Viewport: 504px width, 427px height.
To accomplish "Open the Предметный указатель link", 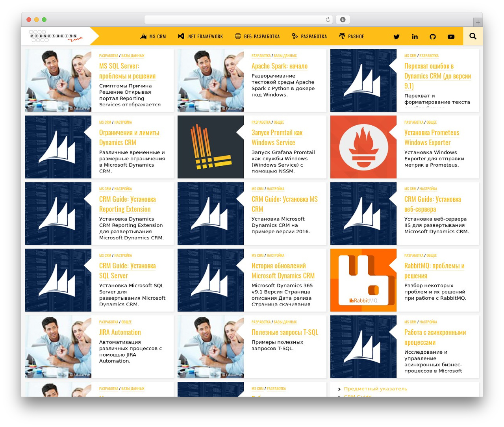I will [376, 389].
